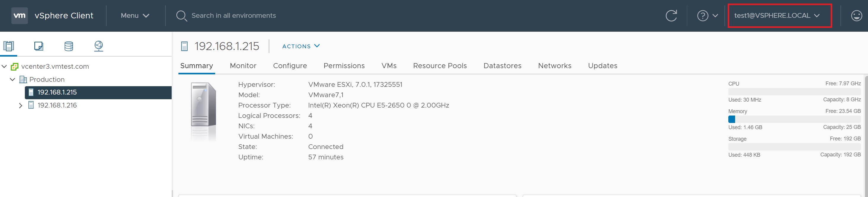This screenshot has height=197, width=868.
Task: Click the smiley feedback icon
Action: click(856, 15)
